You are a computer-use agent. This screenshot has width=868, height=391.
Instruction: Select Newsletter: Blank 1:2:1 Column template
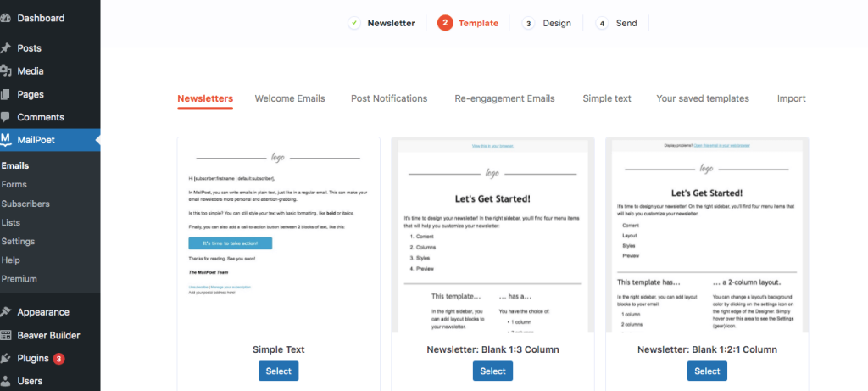[x=708, y=371]
